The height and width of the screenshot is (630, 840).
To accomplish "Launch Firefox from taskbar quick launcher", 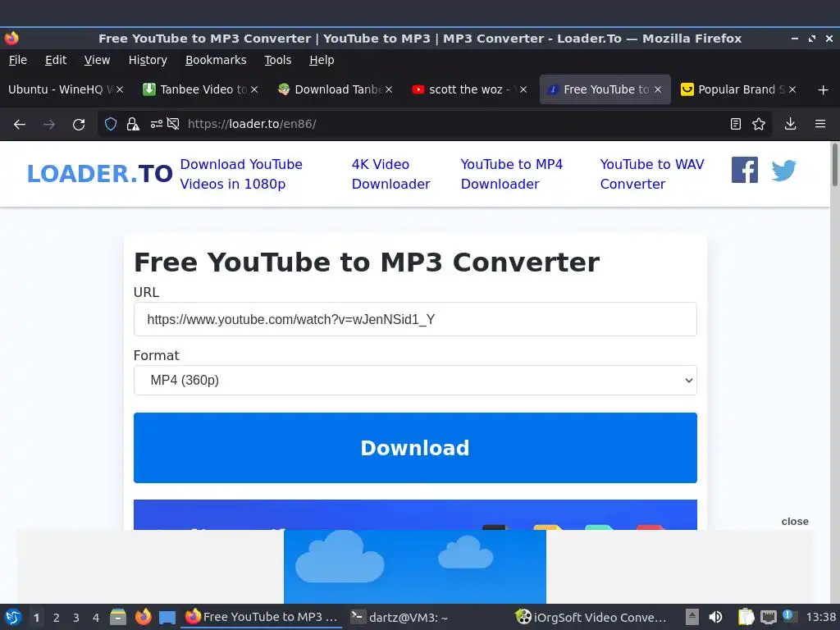I will click(x=143, y=617).
